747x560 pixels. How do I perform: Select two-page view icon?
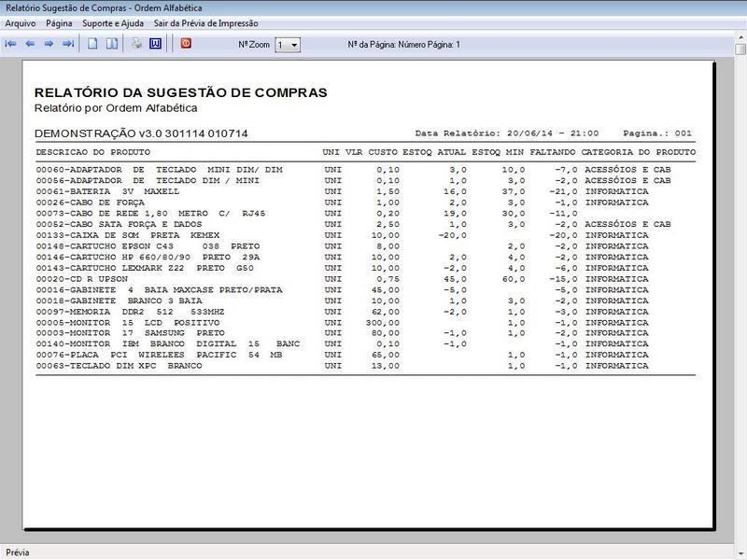(112, 44)
